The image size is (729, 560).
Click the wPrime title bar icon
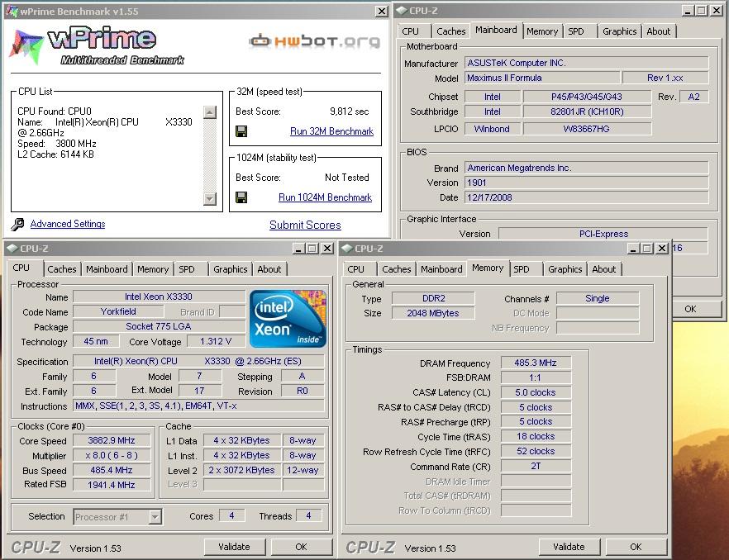tap(12, 12)
